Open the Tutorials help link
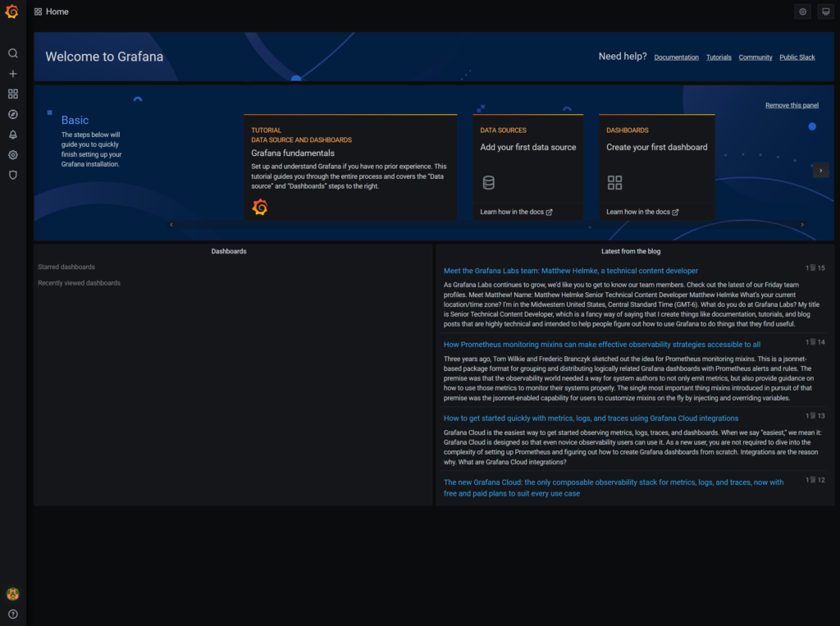 719,57
